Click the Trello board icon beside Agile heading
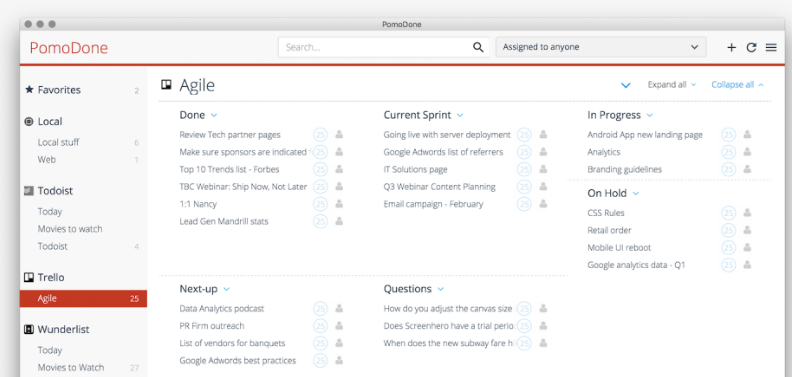 pyautogui.click(x=166, y=84)
